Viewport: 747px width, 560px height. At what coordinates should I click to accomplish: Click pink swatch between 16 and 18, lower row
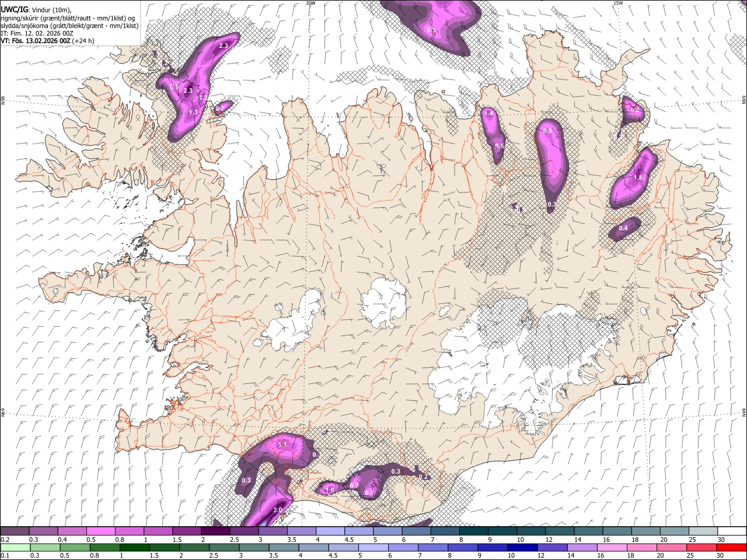[x=612, y=548]
